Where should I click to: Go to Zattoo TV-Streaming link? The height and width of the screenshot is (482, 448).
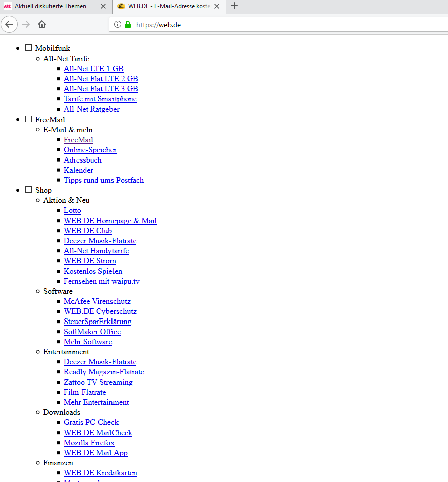(x=98, y=383)
